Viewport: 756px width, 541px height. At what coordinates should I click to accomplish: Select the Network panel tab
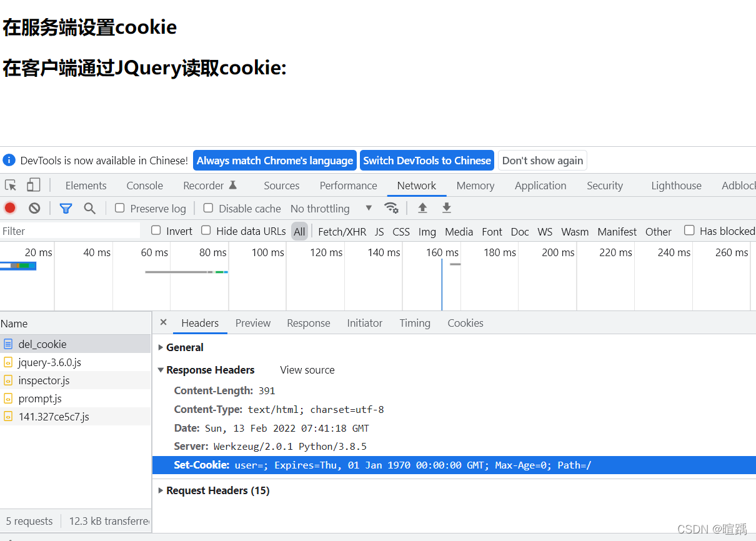(417, 186)
